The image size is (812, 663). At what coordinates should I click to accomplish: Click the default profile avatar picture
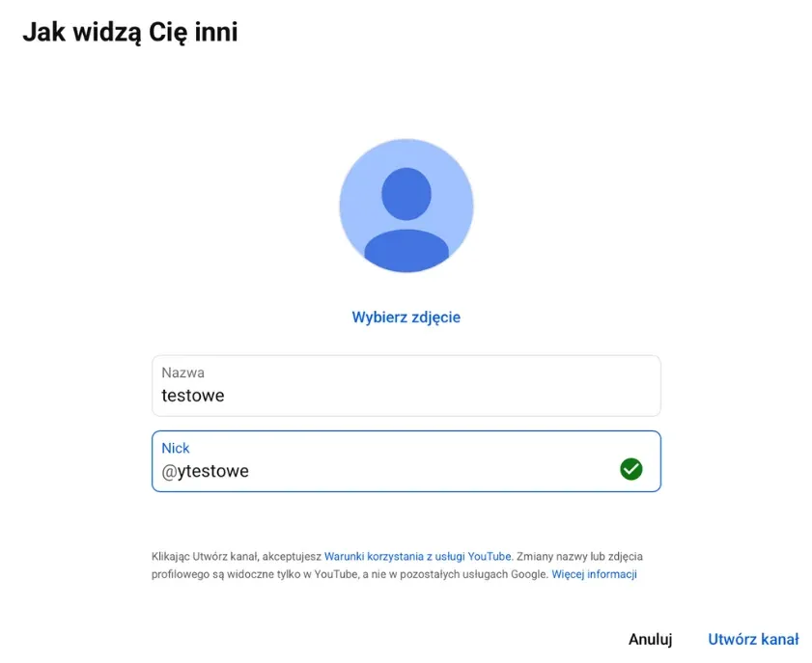point(406,205)
